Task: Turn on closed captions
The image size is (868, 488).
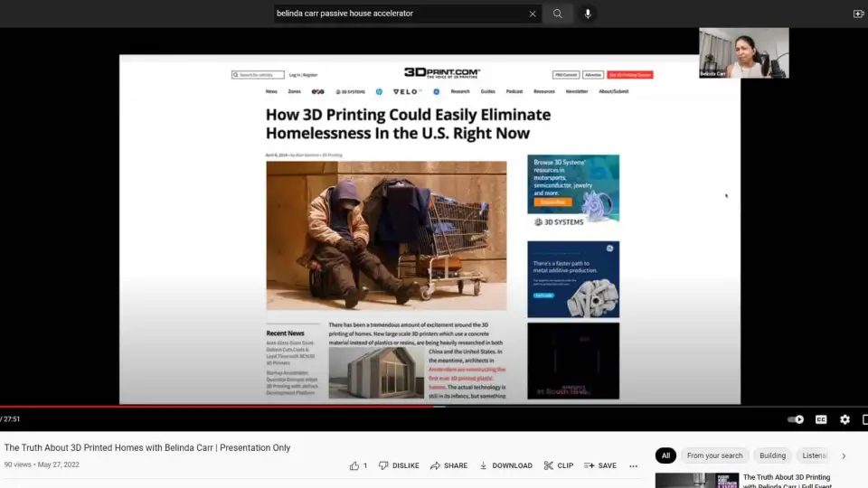Action: 821,419
